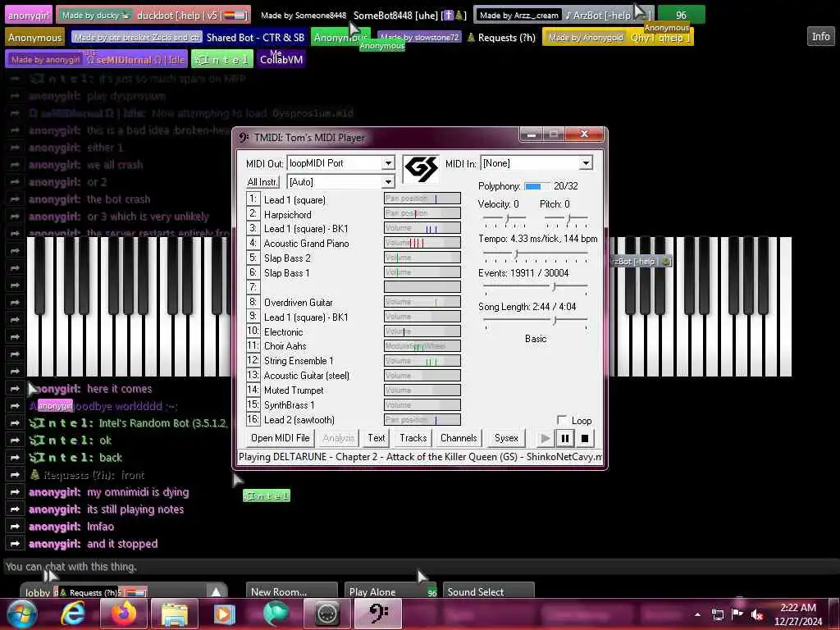
Task: Open Windows Media Player from the taskbar
Action: coord(225,614)
